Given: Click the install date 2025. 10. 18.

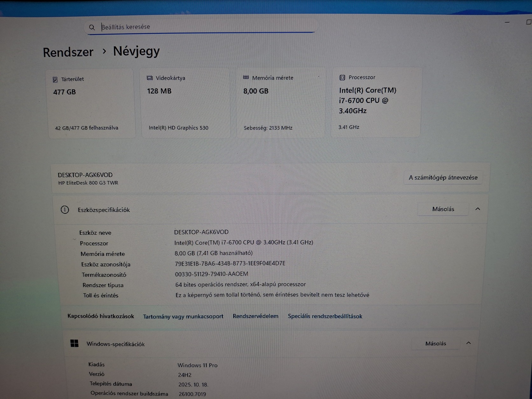Looking at the screenshot, I should click(193, 384).
